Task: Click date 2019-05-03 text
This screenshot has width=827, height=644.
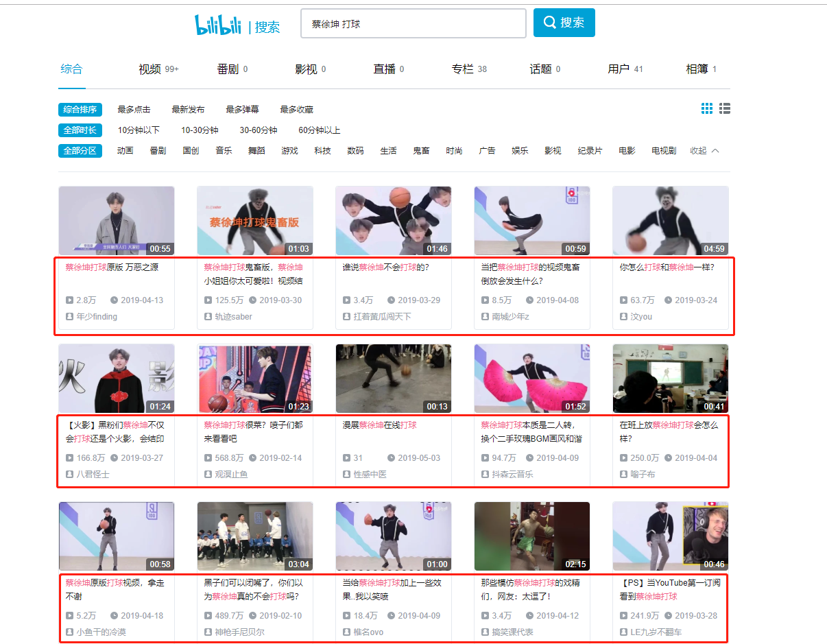Action: click(419, 458)
